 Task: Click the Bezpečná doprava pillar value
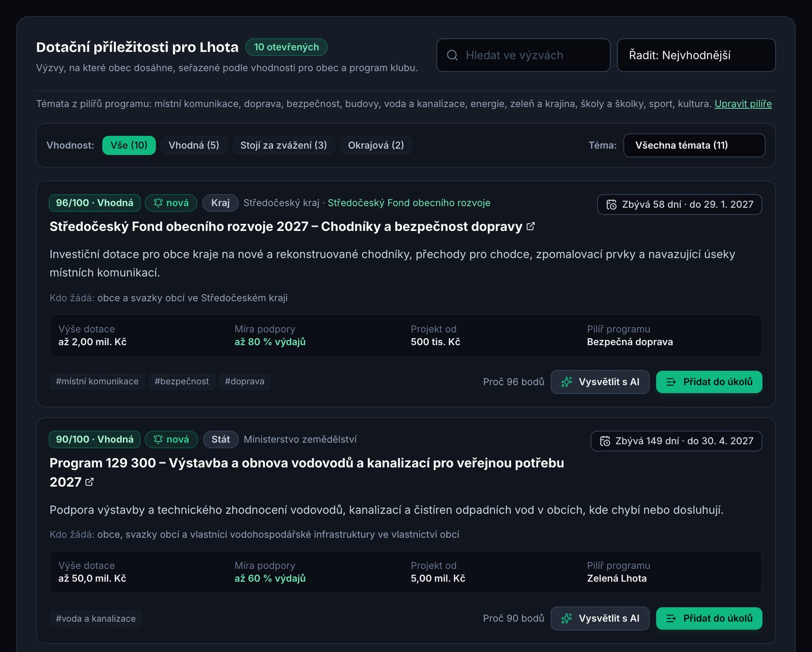click(x=630, y=342)
